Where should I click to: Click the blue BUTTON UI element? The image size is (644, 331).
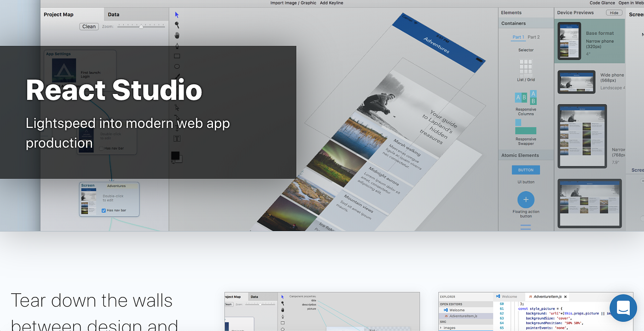pyautogui.click(x=526, y=170)
